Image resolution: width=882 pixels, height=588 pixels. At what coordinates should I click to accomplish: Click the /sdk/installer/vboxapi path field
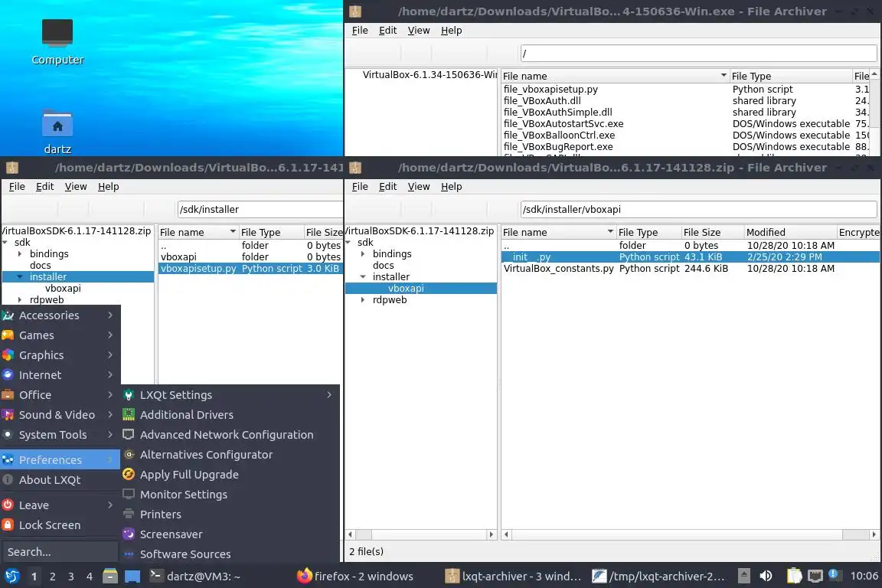pos(698,209)
